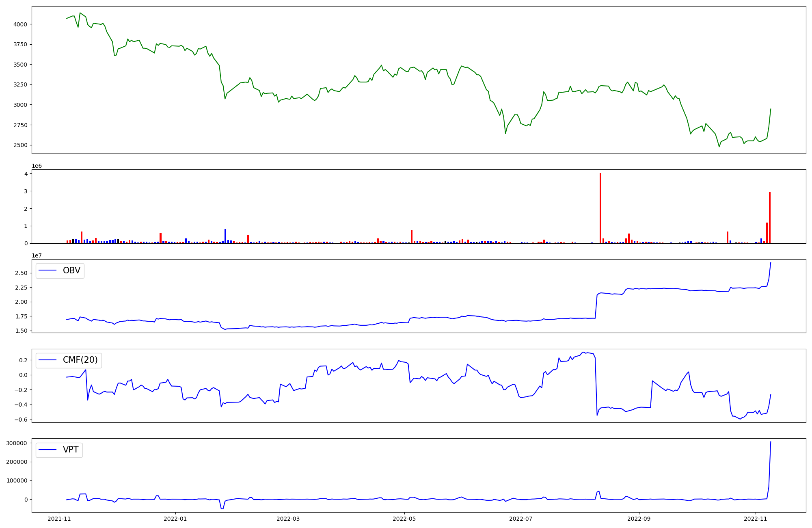Click the 2022-09 x-axis date label
This screenshot has width=812, height=528.
pyautogui.click(x=639, y=519)
